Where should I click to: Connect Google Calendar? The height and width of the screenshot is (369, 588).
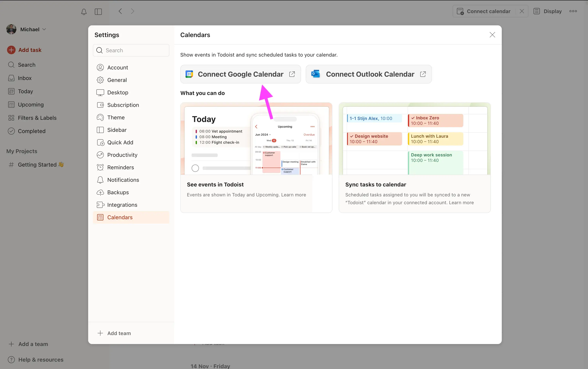tap(240, 74)
